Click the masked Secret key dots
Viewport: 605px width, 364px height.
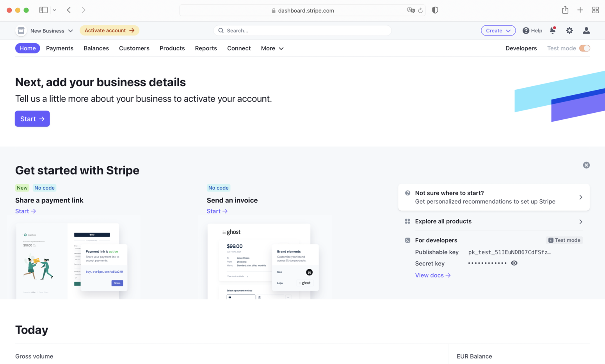tap(487, 263)
